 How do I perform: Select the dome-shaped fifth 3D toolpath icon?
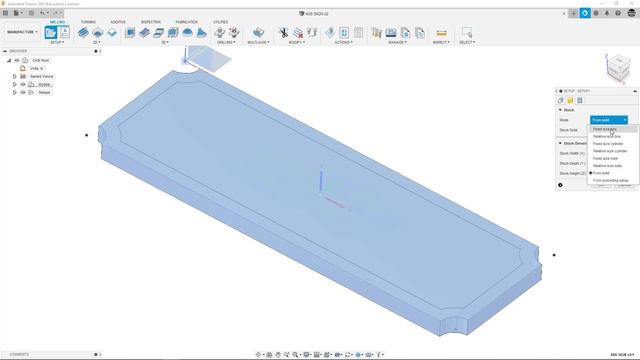coord(187,32)
